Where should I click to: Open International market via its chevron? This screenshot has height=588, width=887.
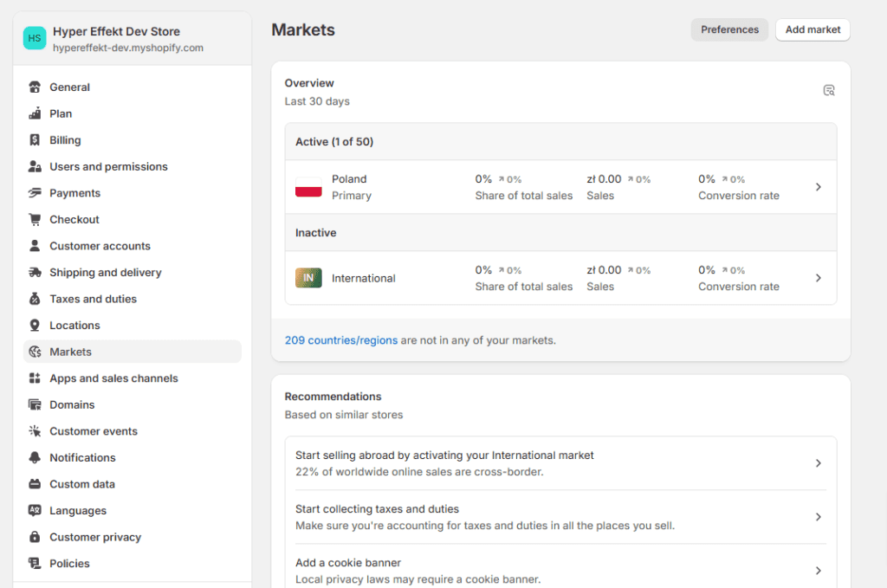coord(818,278)
